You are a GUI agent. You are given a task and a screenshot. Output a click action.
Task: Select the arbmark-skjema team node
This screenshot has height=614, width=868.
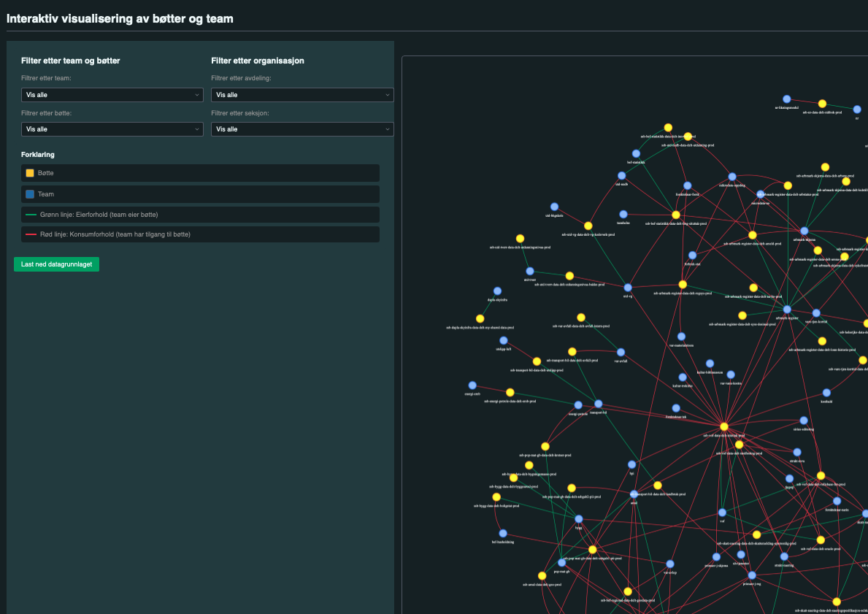[x=804, y=231]
